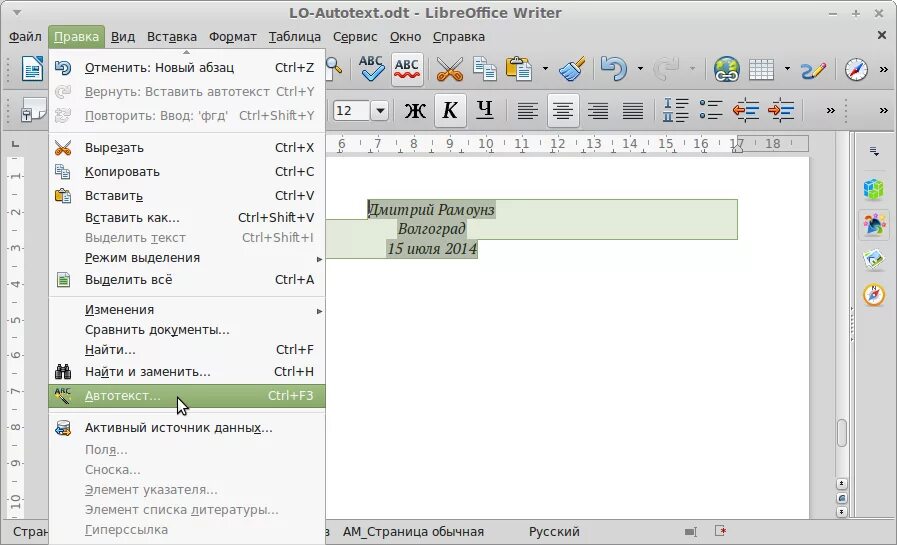
Task: Toggle Italic formatting (К button)
Action: pos(450,110)
